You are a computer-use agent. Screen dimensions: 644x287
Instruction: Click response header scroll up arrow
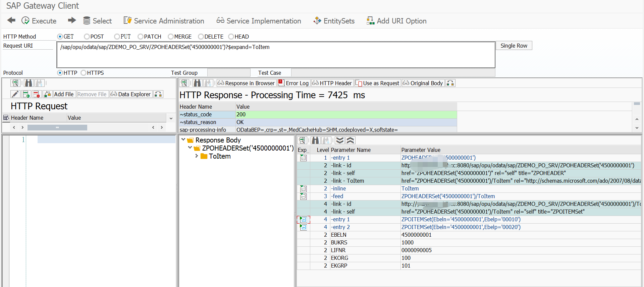click(x=637, y=119)
